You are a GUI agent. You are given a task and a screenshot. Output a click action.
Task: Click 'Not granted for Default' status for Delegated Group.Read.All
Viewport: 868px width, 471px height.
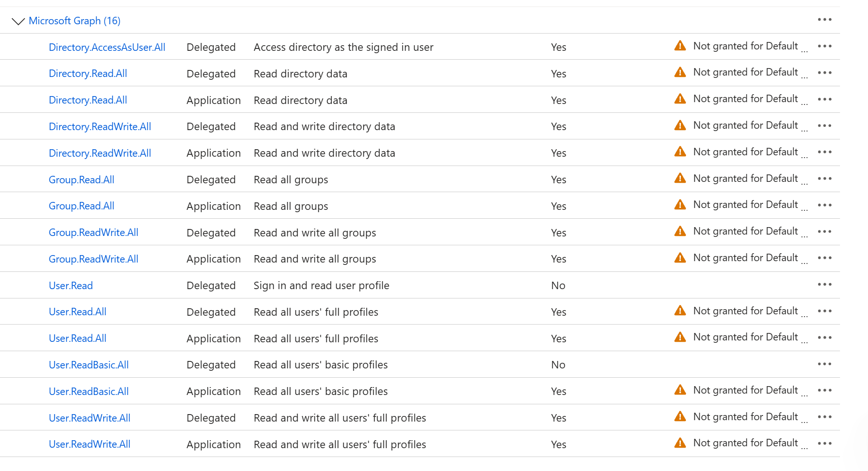pos(746,179)
